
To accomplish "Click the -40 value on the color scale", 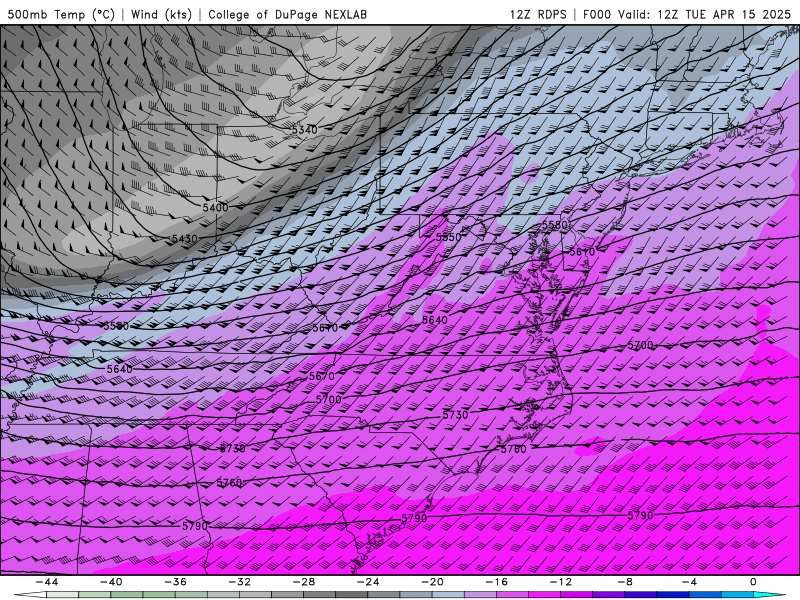I will tap(111, 582).
